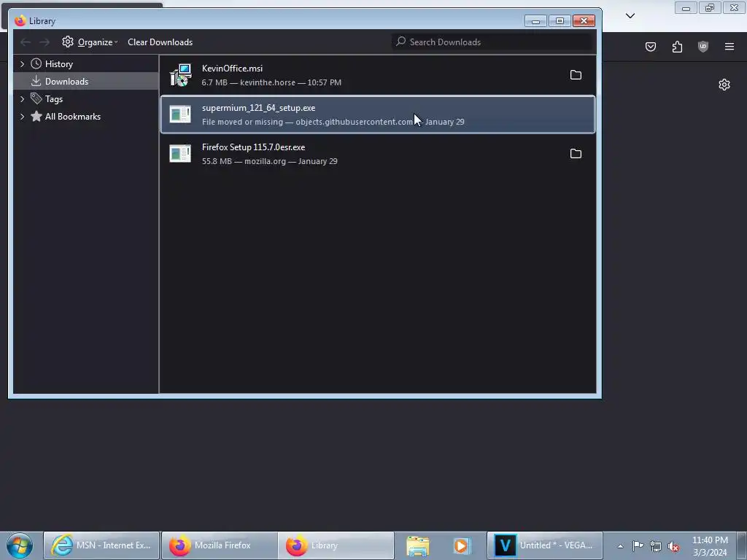This screenshot has height=560, width=747.
Task: Expand the History tree node
Action: click(22, 64)
